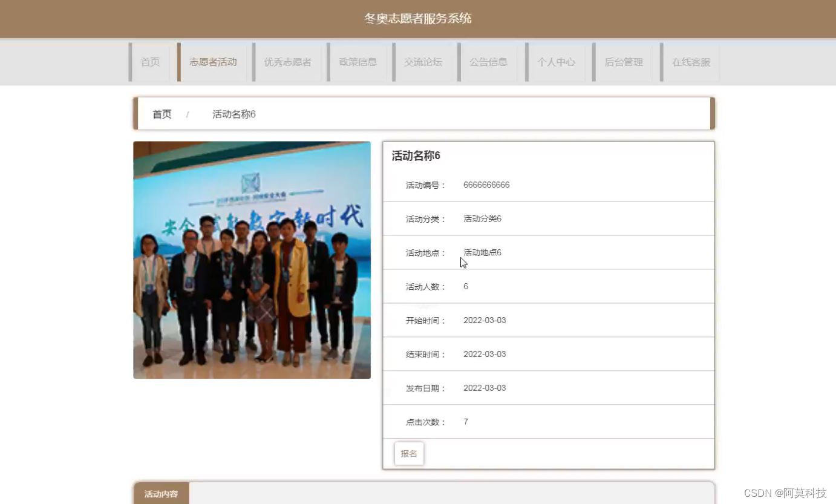Return home using the 首页 nav item
Screen dimensions: 836x504
point(150,62)
